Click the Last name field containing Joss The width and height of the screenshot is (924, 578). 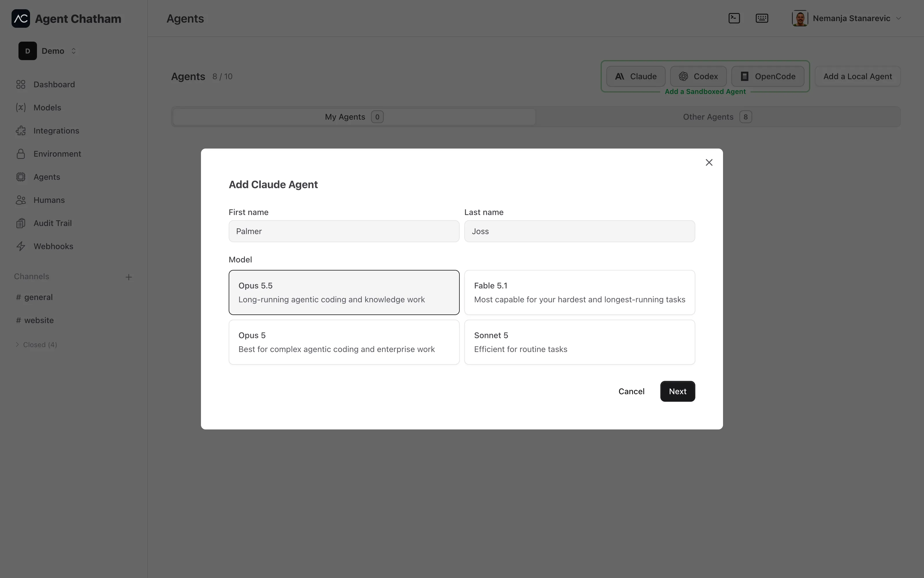[580, 231]
